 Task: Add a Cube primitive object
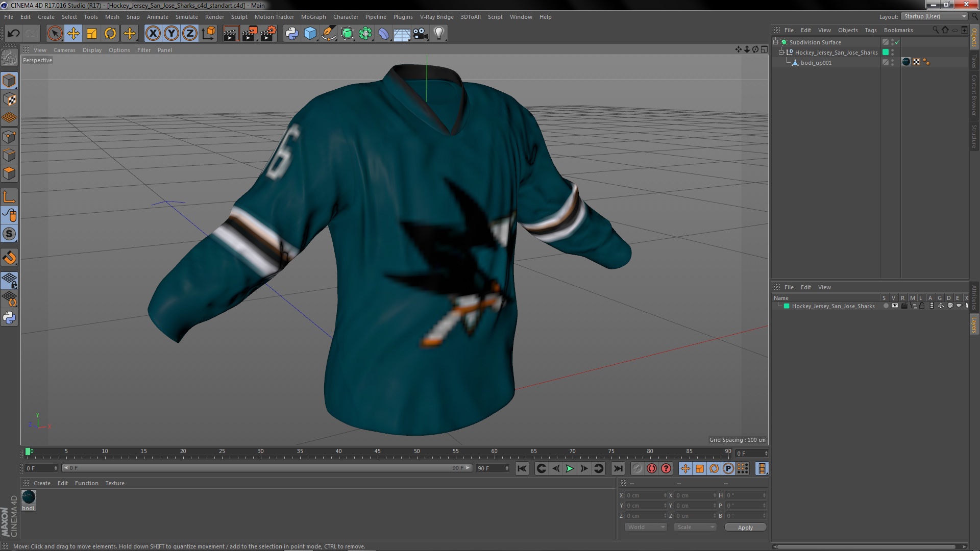pyautogui.click(x=310, y=34)
